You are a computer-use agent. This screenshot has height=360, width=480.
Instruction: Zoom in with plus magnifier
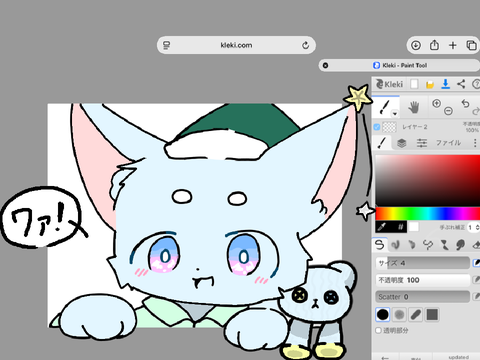coord(436,103)
